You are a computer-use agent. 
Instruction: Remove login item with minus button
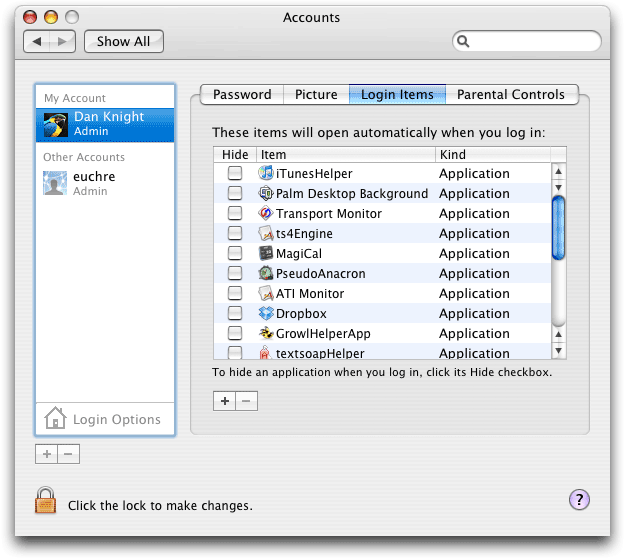[246, 401]
